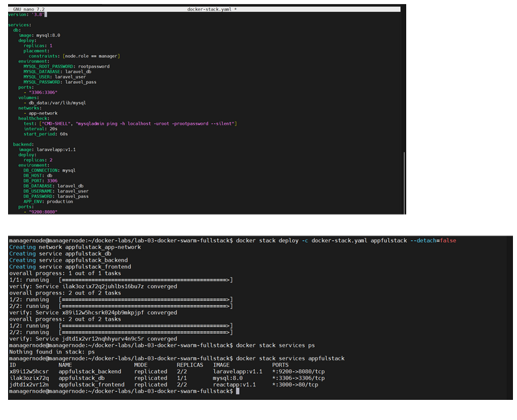Click the db_data:/var/lib/mysql volume entry
Image resolution: width=517 pixels, height=420 pixels.
(56, 103)
